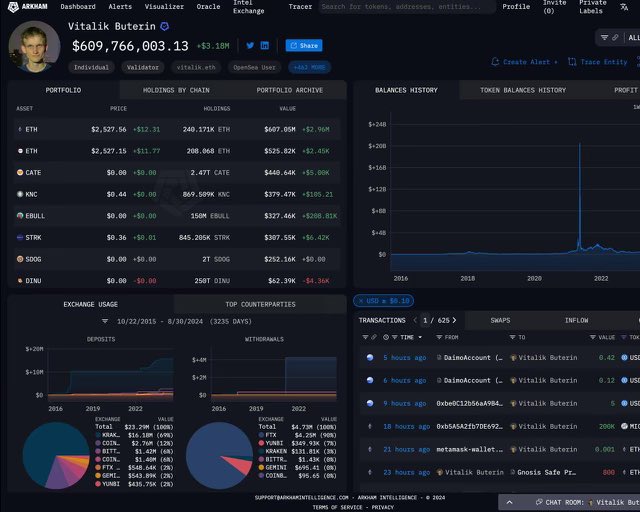The width and height of the screenshot is (640, 512).
Task: Click the transactions table link icon
Action: 373,337
